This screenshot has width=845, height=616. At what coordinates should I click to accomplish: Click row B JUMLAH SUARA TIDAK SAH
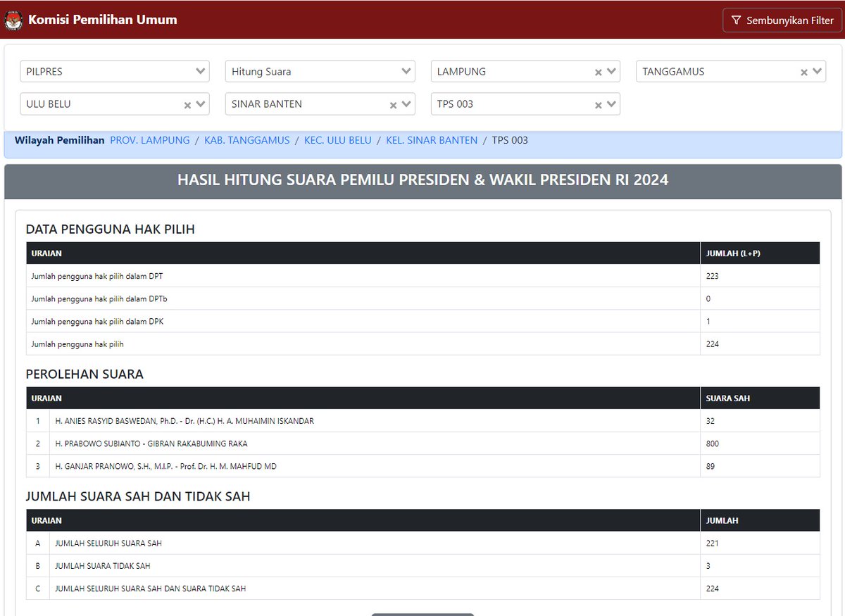coord(423,566)
